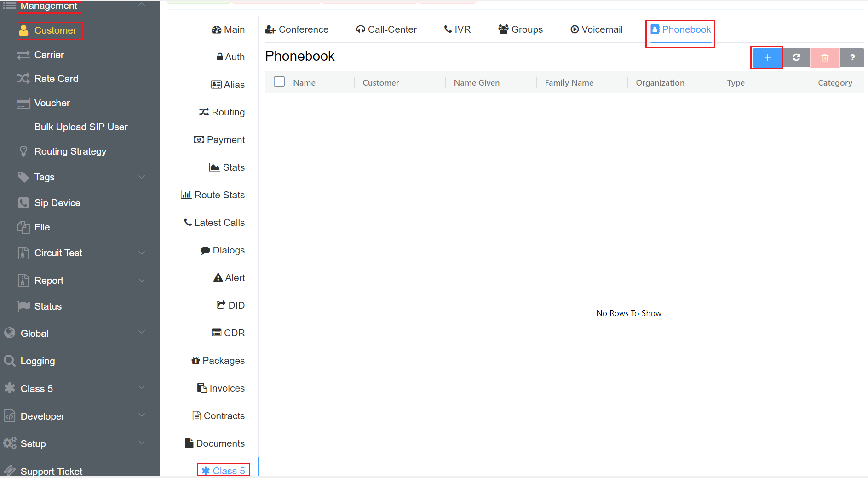This screenshot has height=478, width=868.
Task: Open Latest Calls section
Action: click(214, 223)
